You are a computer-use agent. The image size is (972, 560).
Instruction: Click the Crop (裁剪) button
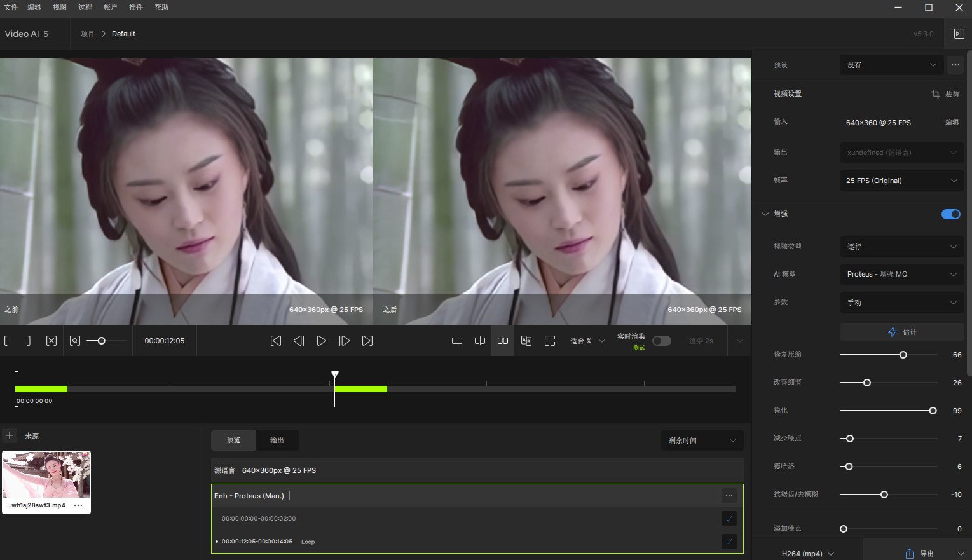952,94
